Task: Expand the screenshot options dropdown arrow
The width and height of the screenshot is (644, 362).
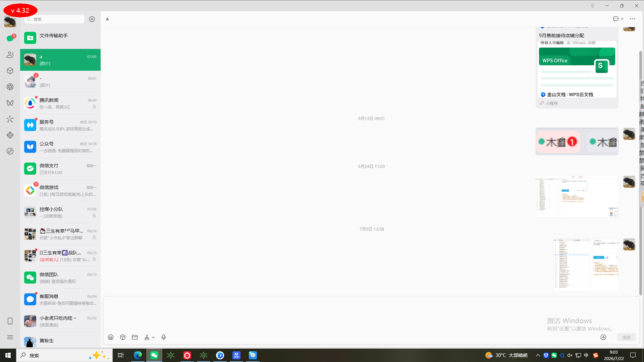Action: pos(153,338)
